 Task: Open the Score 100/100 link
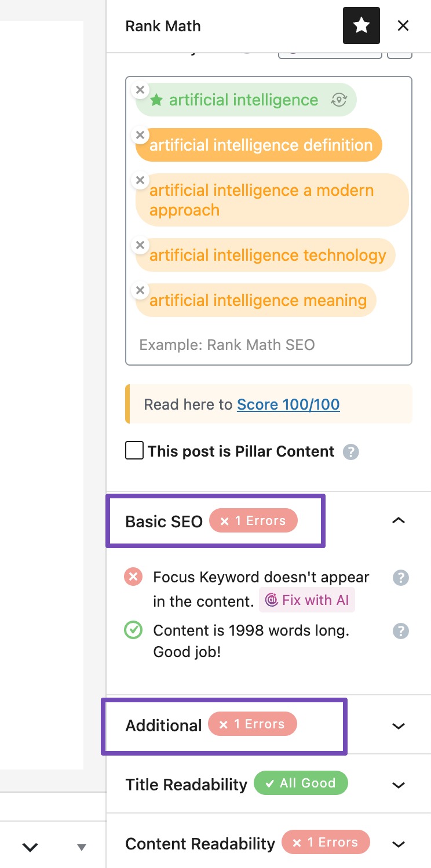click(288, 404)
